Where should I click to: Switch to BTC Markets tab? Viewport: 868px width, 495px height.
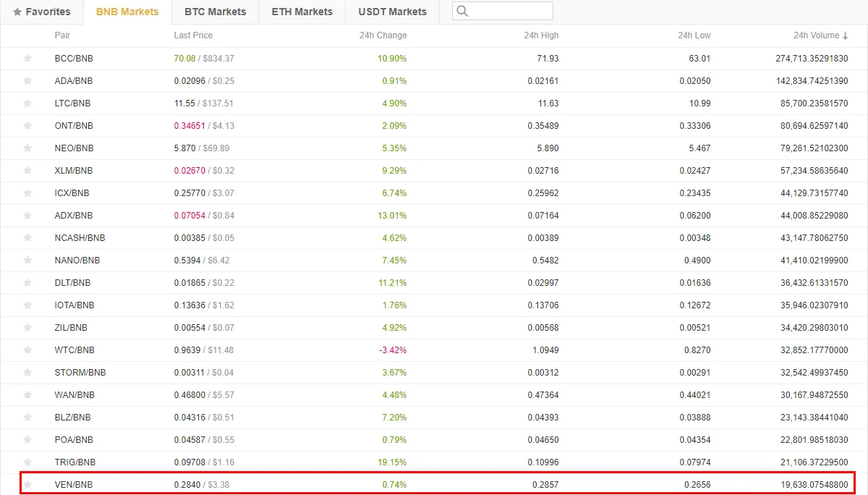pyautogui.click(x=215, y=12)
